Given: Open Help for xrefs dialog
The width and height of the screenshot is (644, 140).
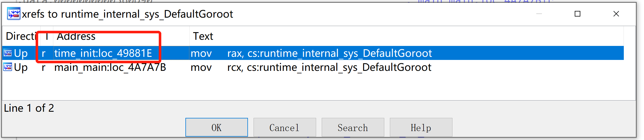Looking at the screenshot, I should tap(421, 127).
